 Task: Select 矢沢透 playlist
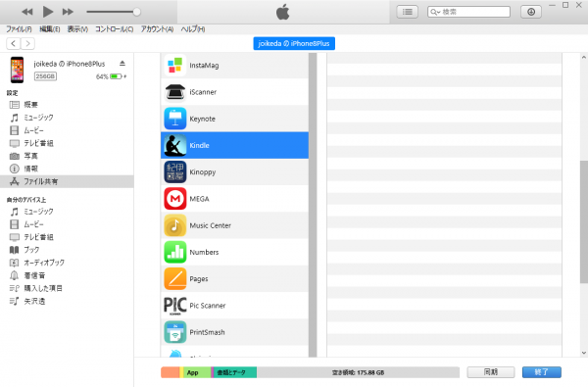tap(67, 301)
